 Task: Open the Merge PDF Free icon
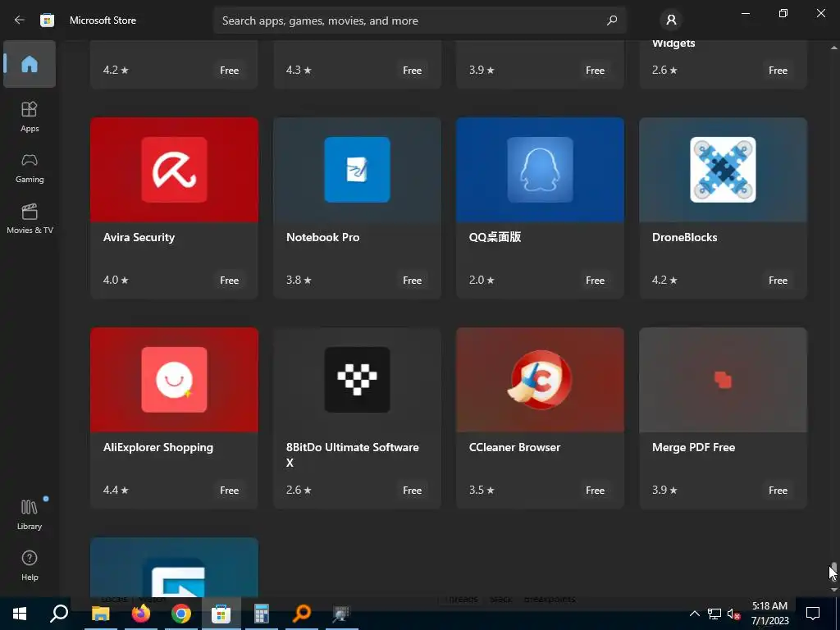pos(723,379)
